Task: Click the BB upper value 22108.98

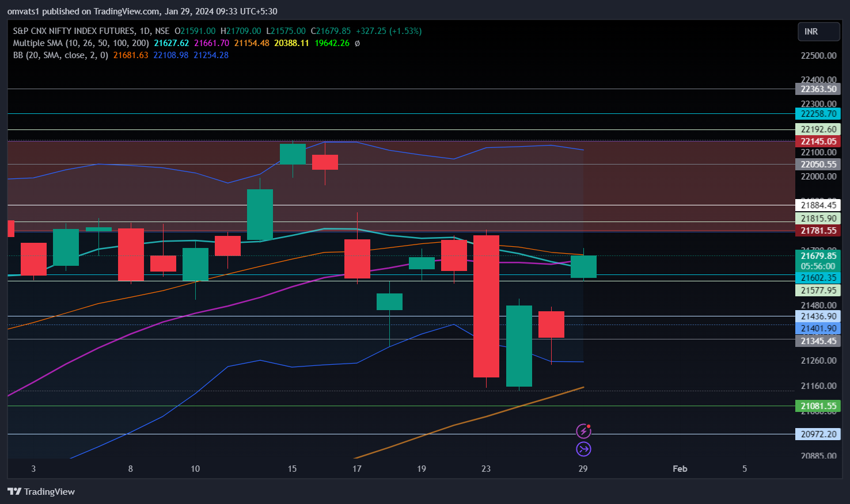Action: point(170,55)
